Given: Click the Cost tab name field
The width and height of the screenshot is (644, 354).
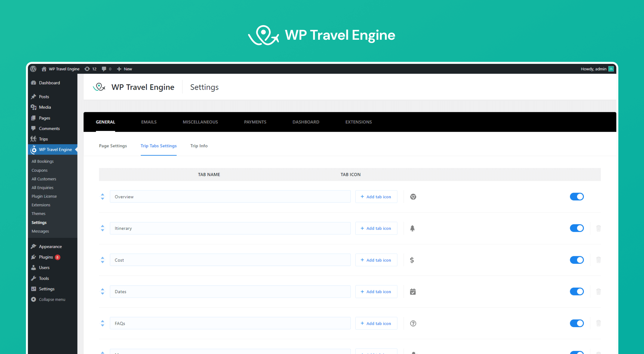Looking at the screenshot, I should coord(230,260).
